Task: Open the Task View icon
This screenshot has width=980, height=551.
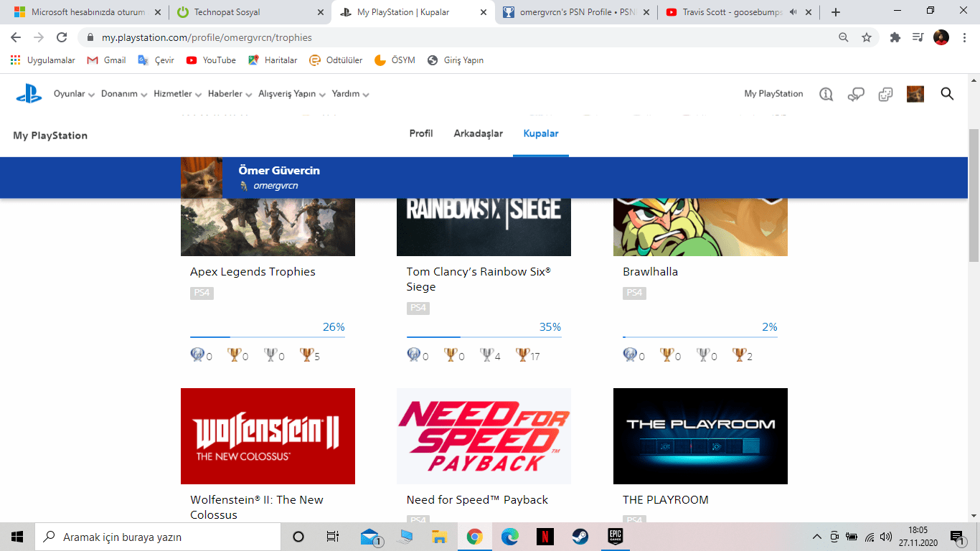Action: pyautogui.click(x=333, y=537)
